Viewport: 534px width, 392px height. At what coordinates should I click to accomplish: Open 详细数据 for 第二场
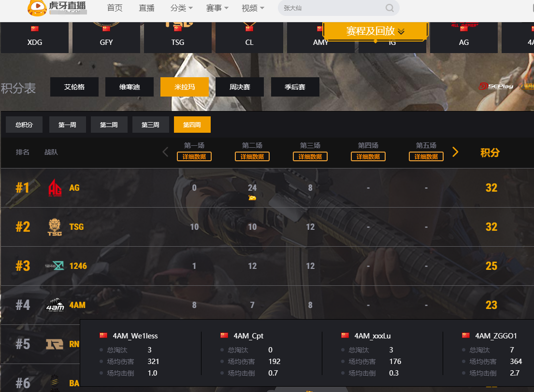(252, 156)
